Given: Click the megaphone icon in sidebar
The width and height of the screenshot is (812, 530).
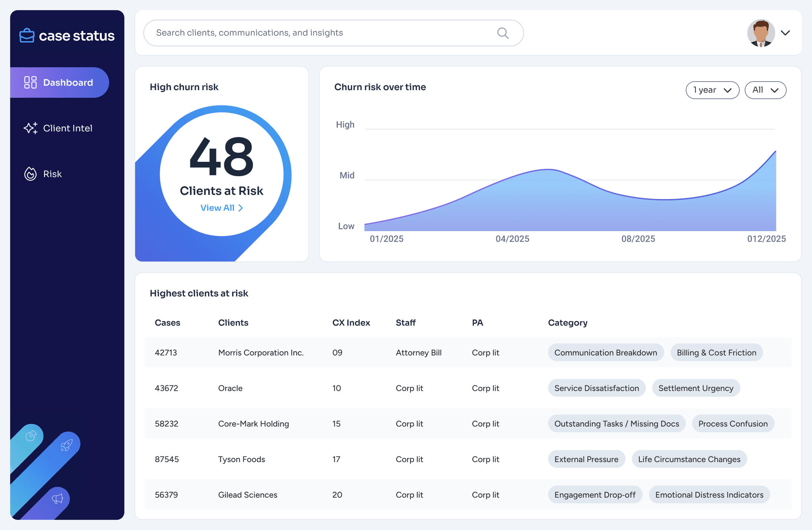Looking at the screenshot, I should point(58,499).
